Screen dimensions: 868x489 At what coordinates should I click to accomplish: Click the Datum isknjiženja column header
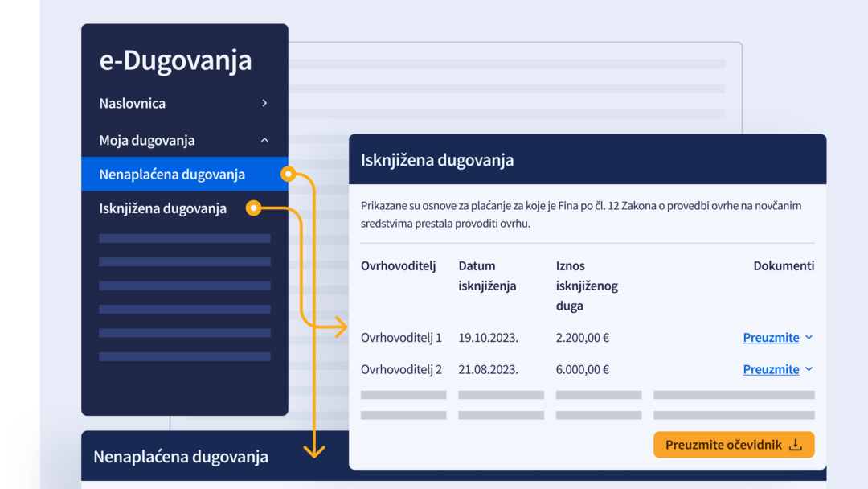pos(487,276)
